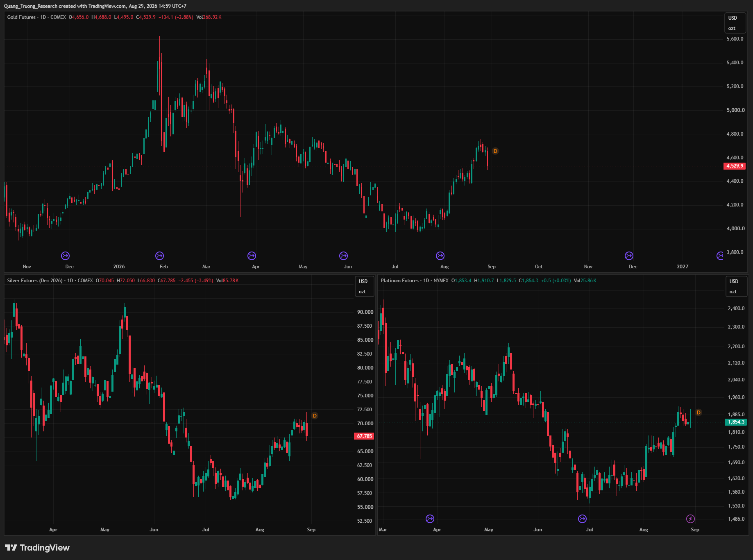Click the Mar label on Platinum time axis
This screenshot has width=753, height=560.
pyautogui.click(x=383, y=530)
